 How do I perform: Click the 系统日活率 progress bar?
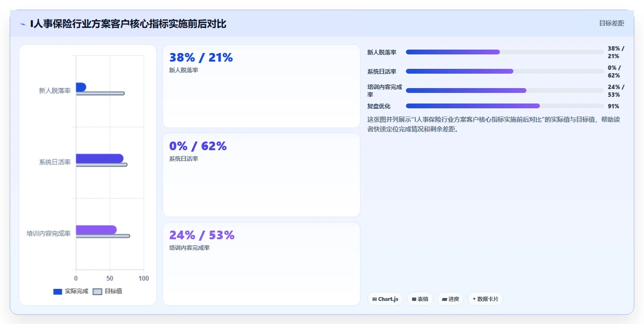(505, 71)
